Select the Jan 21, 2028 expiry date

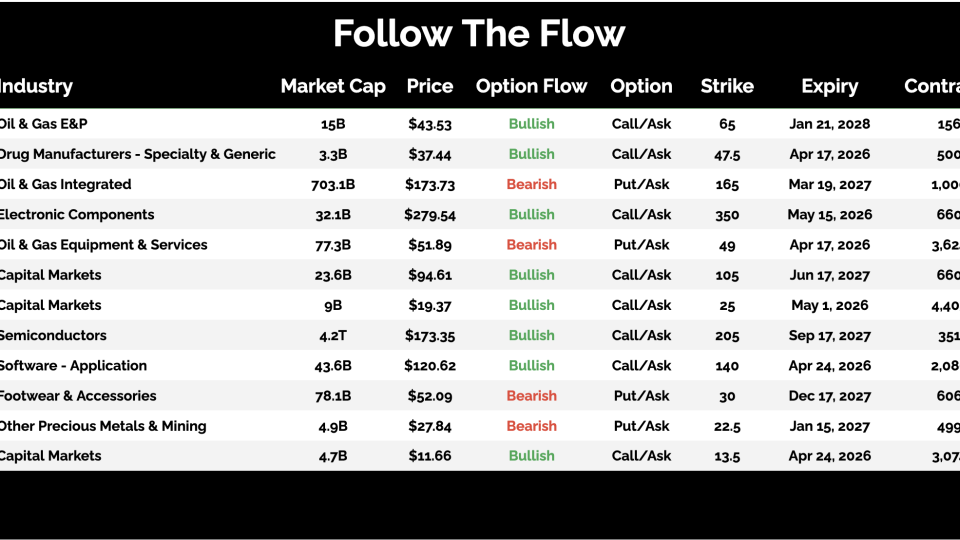[x=829, y=124]
